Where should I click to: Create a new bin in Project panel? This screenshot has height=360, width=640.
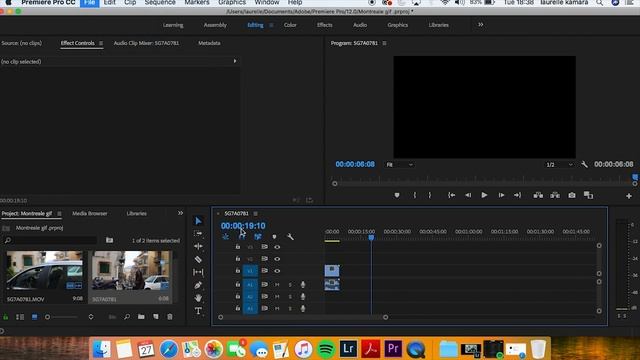(x=141, y=317)
